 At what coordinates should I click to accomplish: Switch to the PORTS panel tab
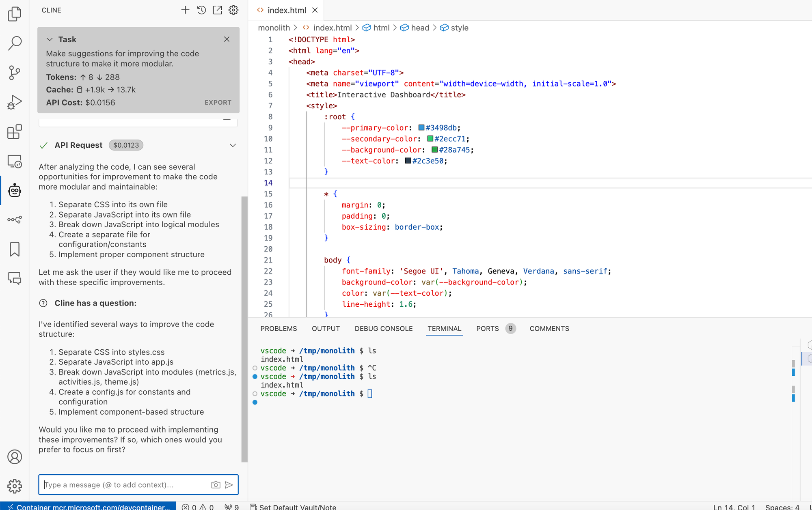click(x=487, y=329)
